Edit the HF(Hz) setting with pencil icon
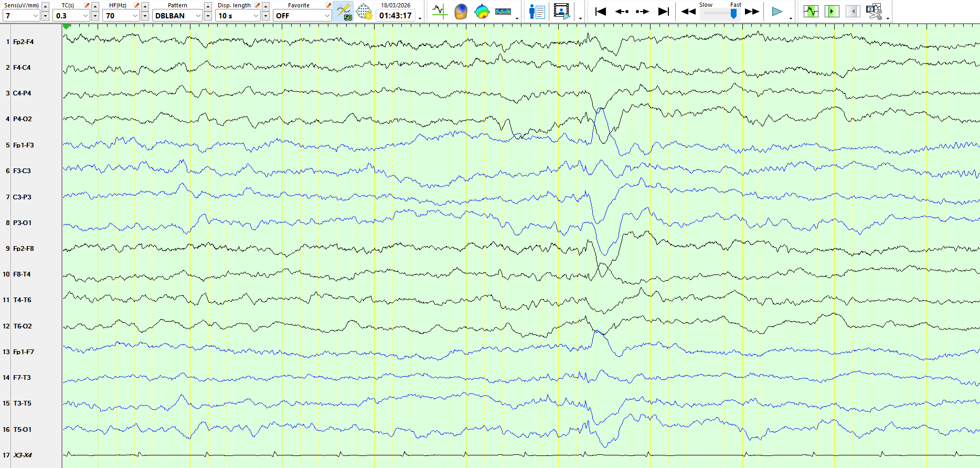 137,5
